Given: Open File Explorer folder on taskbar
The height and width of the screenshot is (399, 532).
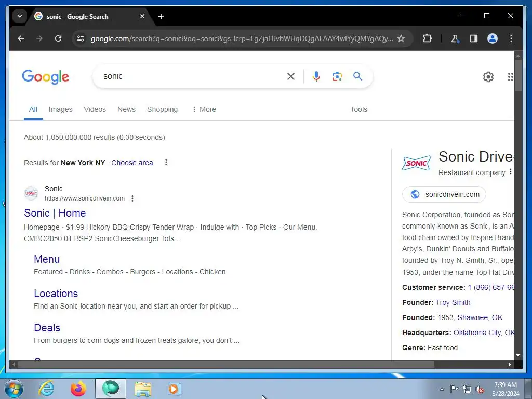Looking at the screenshot, I should [x=143, y=389].
